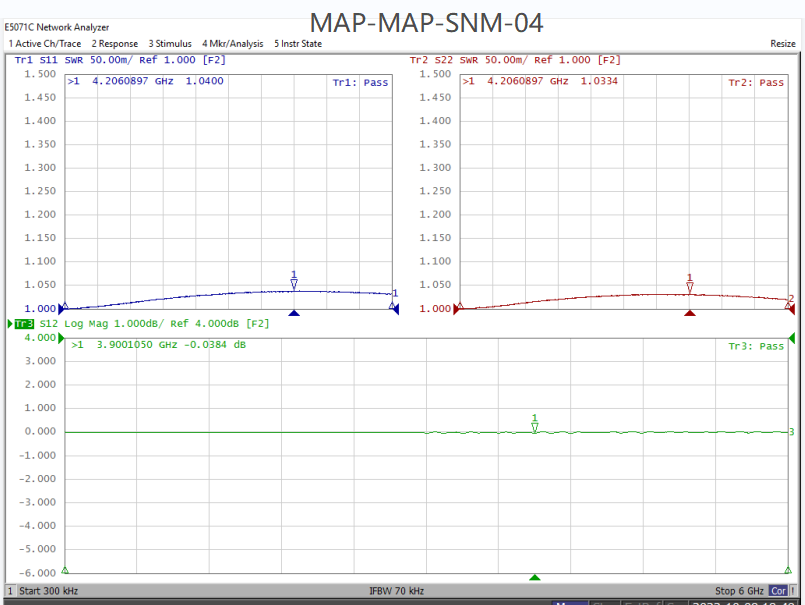Click the small green triangle at Tr3 plot's bottom-left corner

pyautogui.click(x=65, y=570)
